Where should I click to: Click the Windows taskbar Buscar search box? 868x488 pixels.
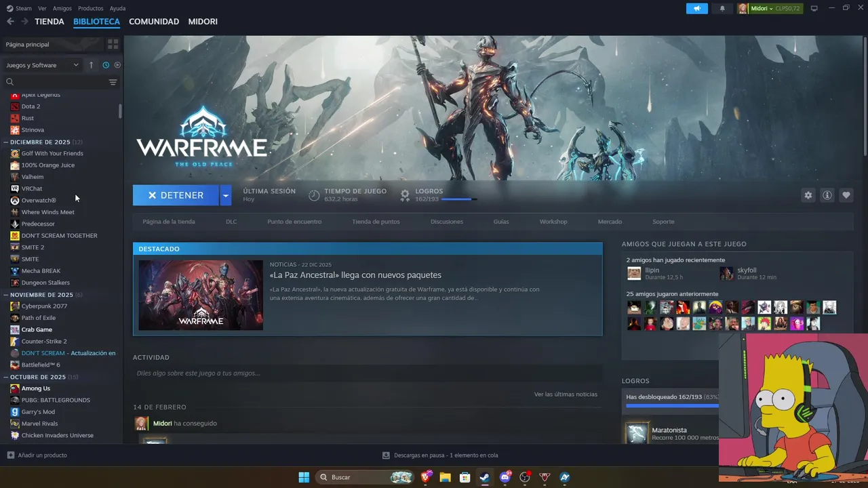click(x=366, y=477)
